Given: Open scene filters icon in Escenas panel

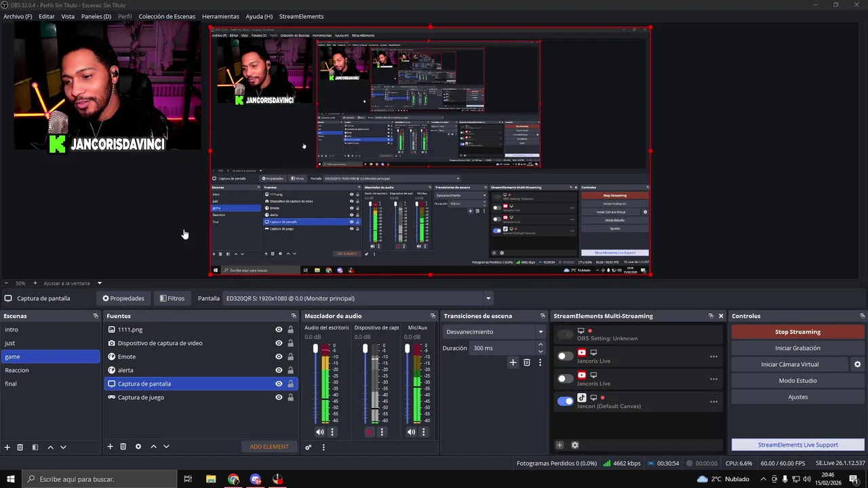Looking at the screenshot, I should coord(35,447).
